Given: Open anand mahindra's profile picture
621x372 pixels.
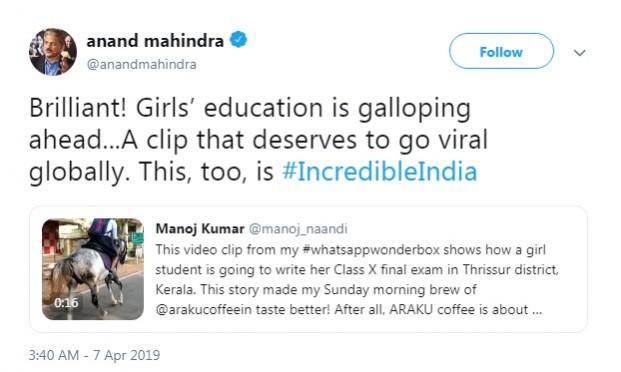Looking at the screenshot, I should pyautogui.click(x=53, y=52).
